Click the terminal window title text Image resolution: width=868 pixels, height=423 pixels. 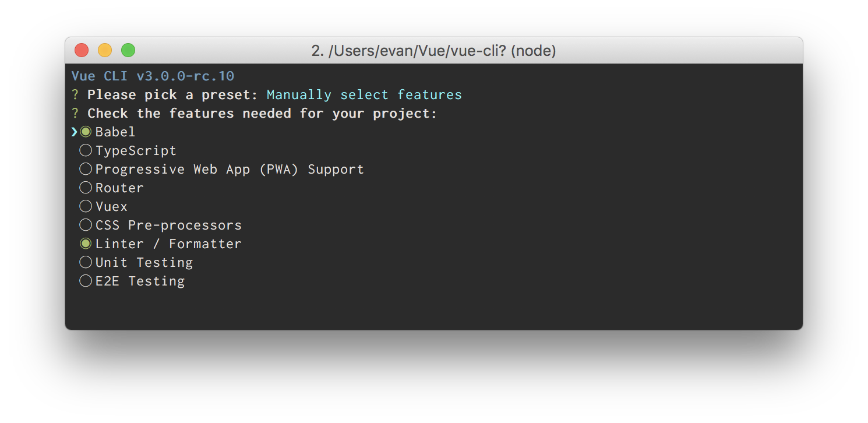[433, 51]
